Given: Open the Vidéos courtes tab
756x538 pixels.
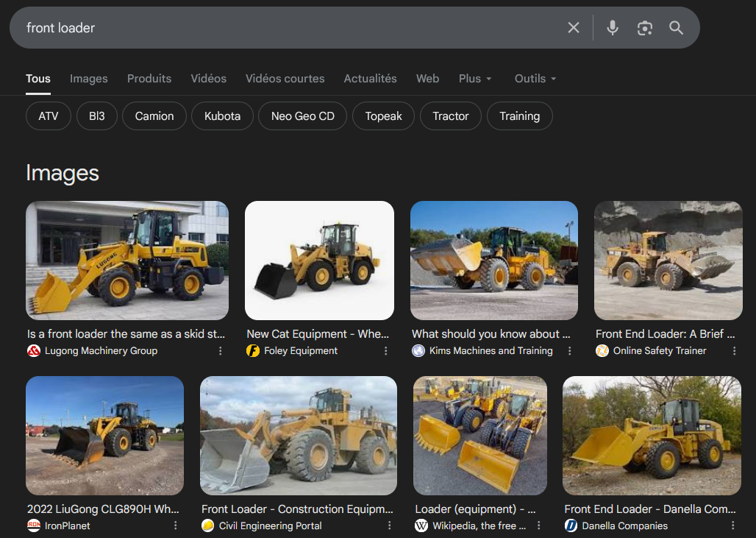Looking at the screenshot, I should point(285,79).
